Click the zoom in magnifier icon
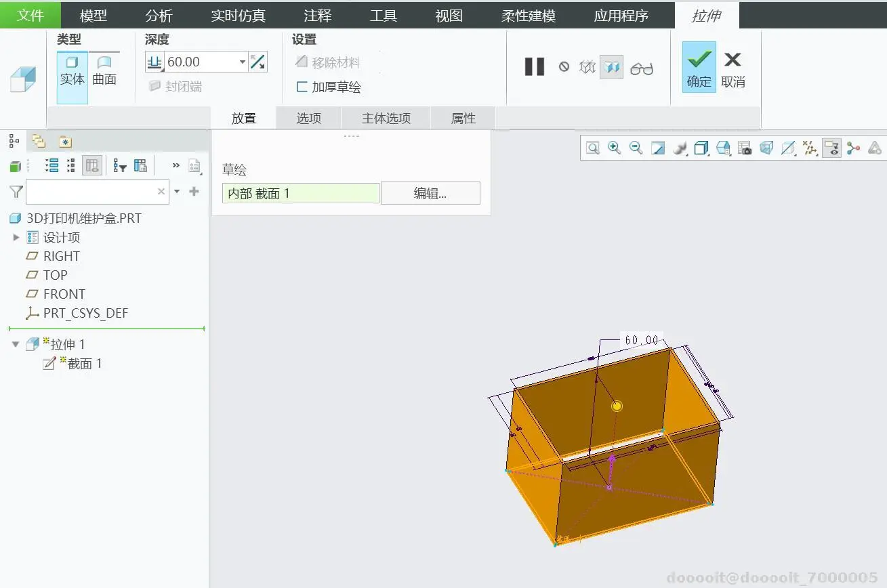The image size is (887, 588). [x=615, y=148]
